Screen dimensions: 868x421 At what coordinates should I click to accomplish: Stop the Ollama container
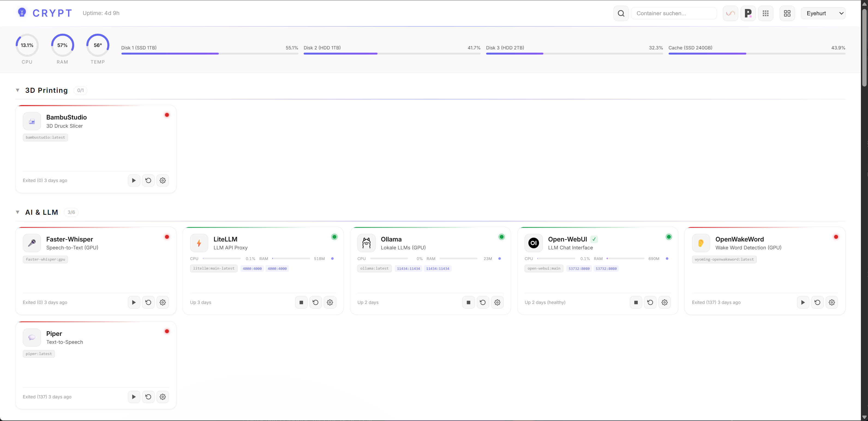468,302
